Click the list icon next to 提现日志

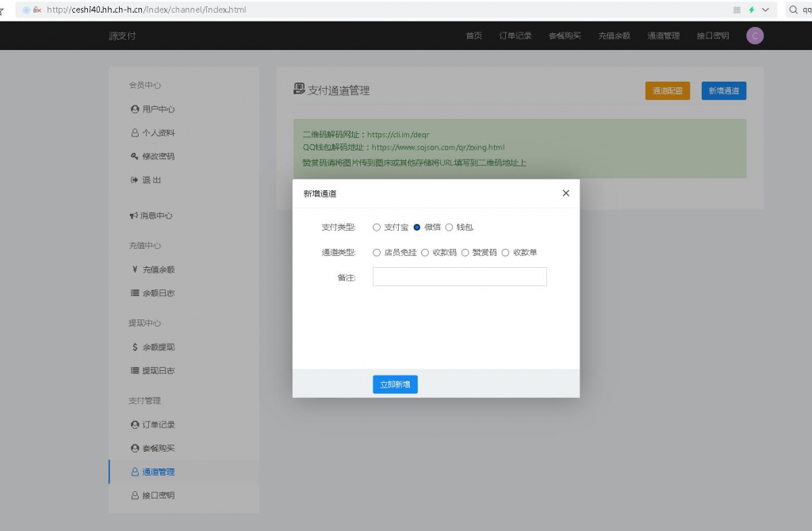click(x=135, y=370)
